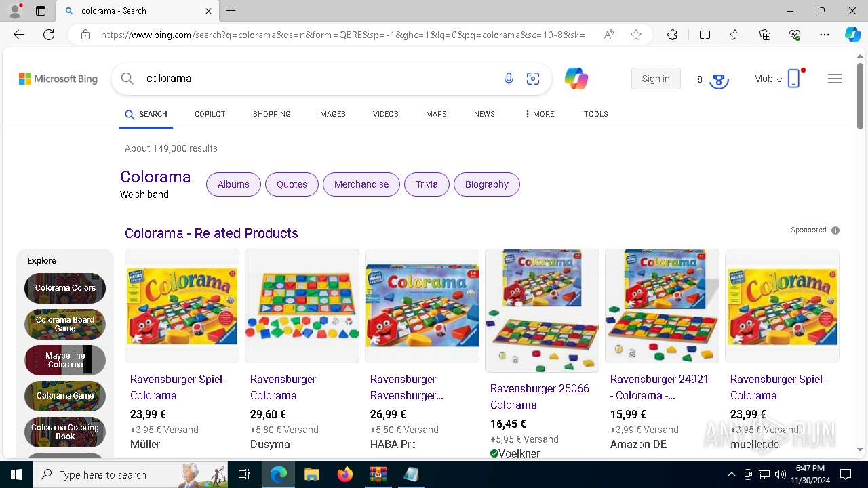Click the Bing search magnifier icon

(127, 79)
